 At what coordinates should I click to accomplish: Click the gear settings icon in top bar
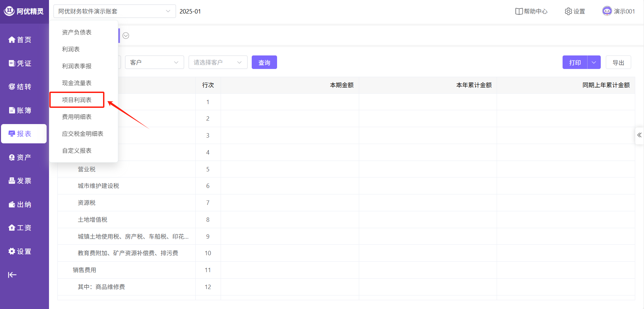(568, 11)
